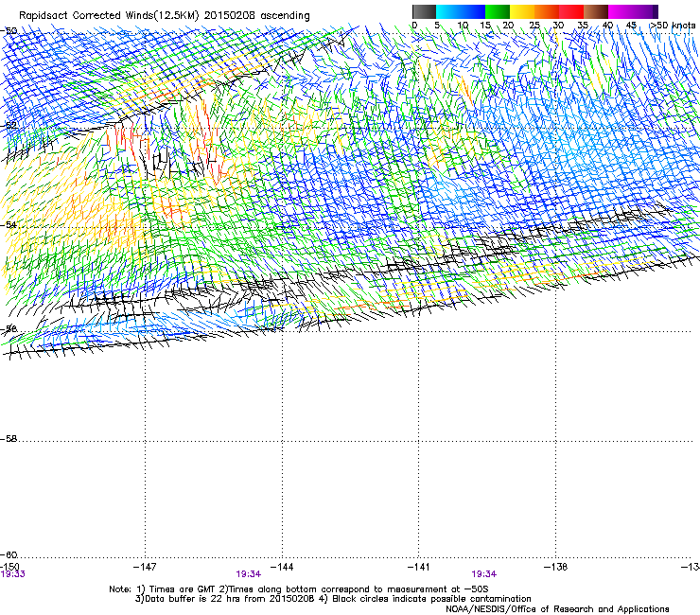This screenshot has height=615, width=700.
Task: Click the longitude label -150
Action: [x=9, y=567]
